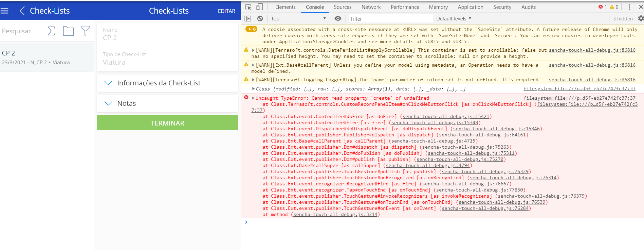
Task: Click the green TERMINAR button
Action: click(x=167, y=123)
